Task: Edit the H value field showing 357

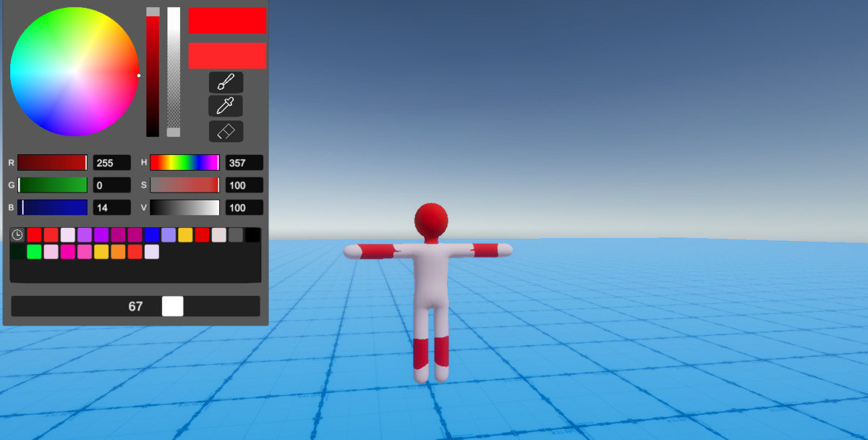Action: pyautogui.click(x=244, y=163)
